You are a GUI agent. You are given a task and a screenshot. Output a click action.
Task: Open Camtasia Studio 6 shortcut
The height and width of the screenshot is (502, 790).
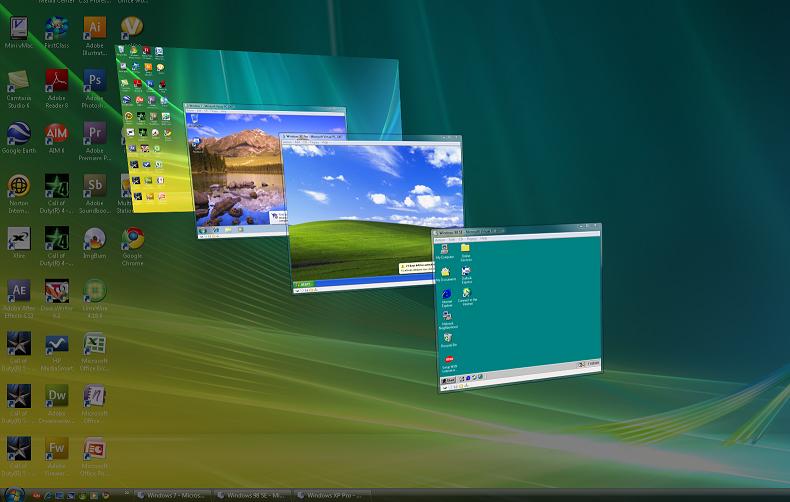coord(19,89)
